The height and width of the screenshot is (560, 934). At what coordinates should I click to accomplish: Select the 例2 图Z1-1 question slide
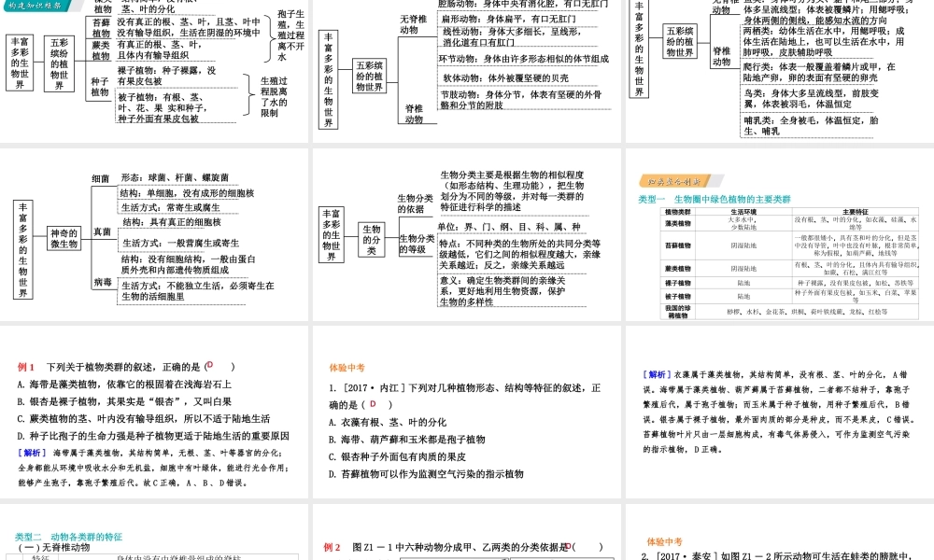click(466, 532)
